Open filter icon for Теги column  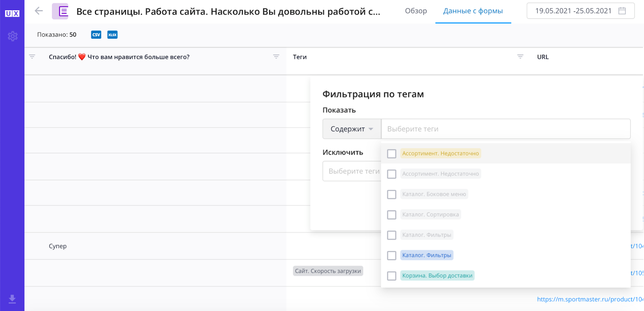pos(520,57)
